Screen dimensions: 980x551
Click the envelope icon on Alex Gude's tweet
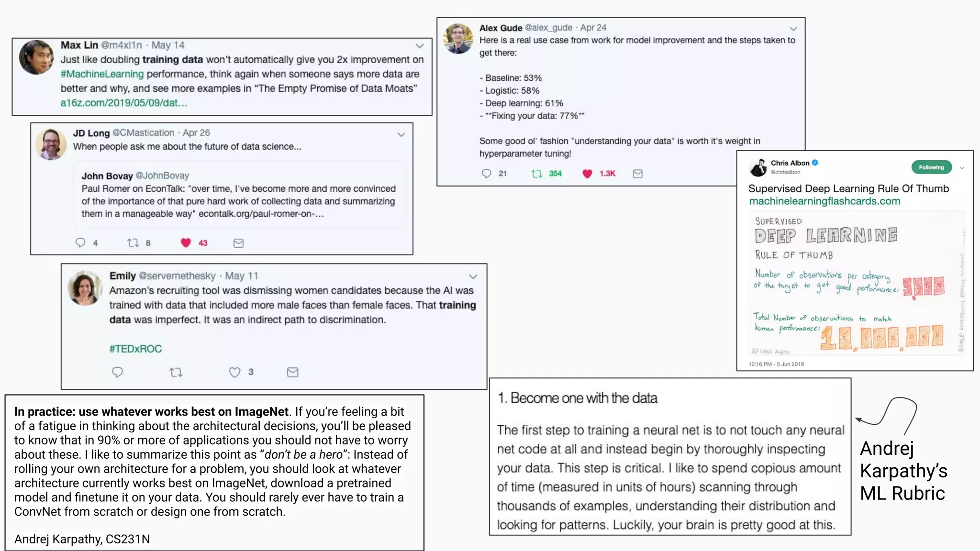(x=637, y=174)
